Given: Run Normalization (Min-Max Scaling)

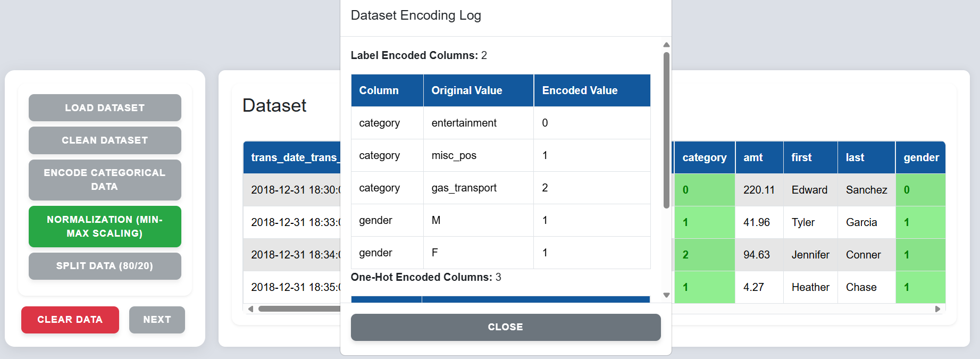Looking at the screenshot, I should [105, 227].
